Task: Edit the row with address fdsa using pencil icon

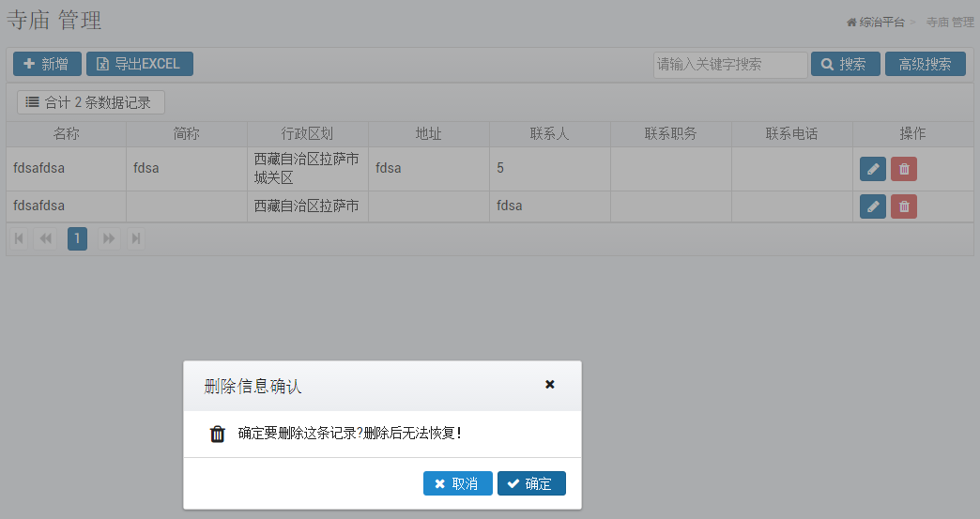Action: pyautogui.click(x=872, y=169)
